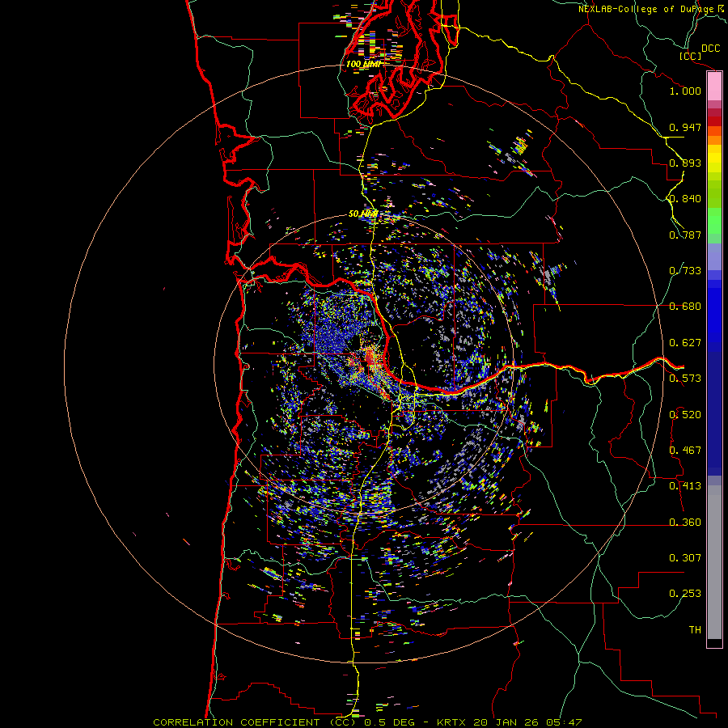Click the [CC] legend unit label
Screen dimensions: 728x728
[691, 56]
